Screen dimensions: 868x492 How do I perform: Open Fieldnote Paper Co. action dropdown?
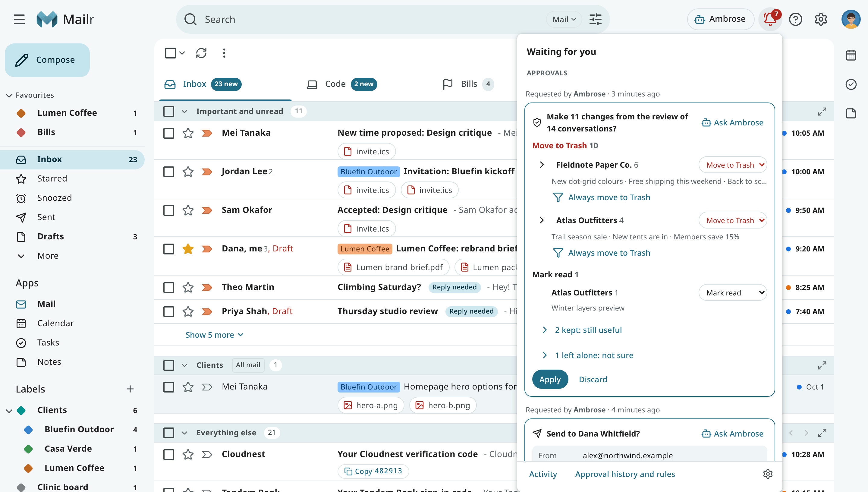[733, 165]
